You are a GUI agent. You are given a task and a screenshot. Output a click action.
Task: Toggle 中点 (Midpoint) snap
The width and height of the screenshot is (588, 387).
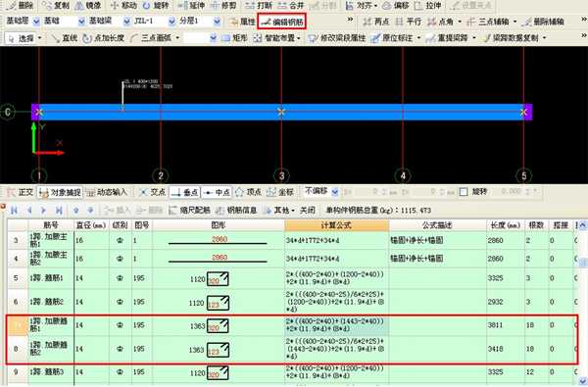pos(217,192)
